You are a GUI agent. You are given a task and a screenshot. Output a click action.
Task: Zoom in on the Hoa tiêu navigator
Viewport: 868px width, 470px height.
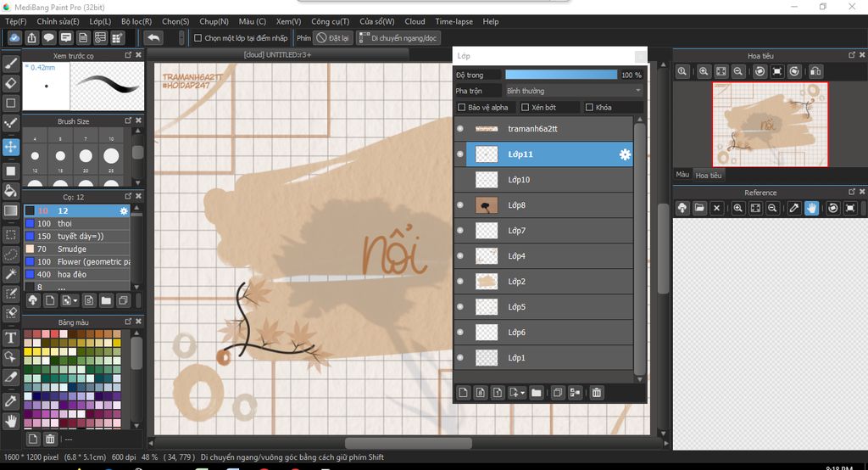pos(703,71)
